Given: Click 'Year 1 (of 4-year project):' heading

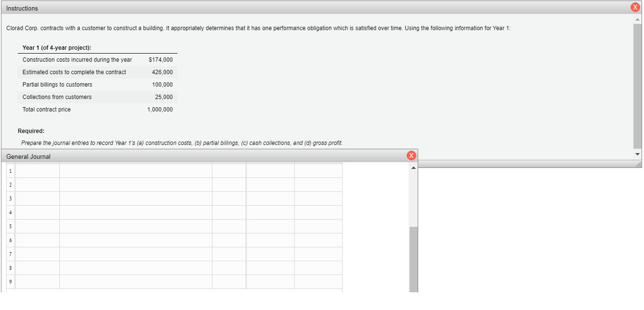Looking at the screenshot, I should coord(57,48).
